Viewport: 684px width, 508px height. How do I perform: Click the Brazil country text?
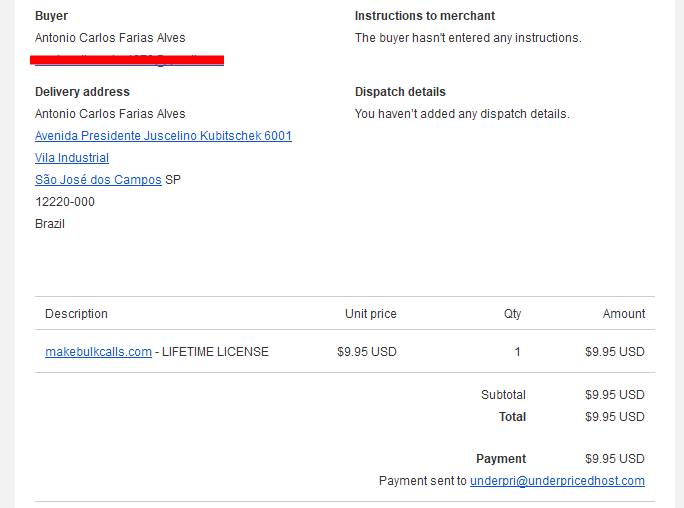coord(50,224)
